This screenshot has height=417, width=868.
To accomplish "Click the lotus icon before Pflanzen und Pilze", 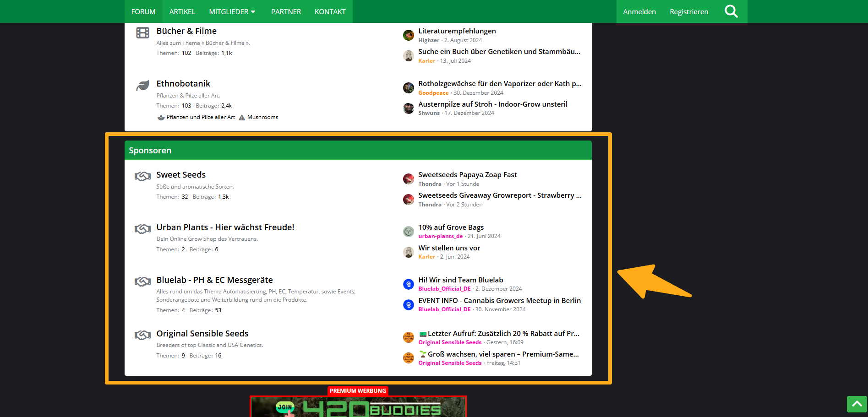I will coord(161,117).
